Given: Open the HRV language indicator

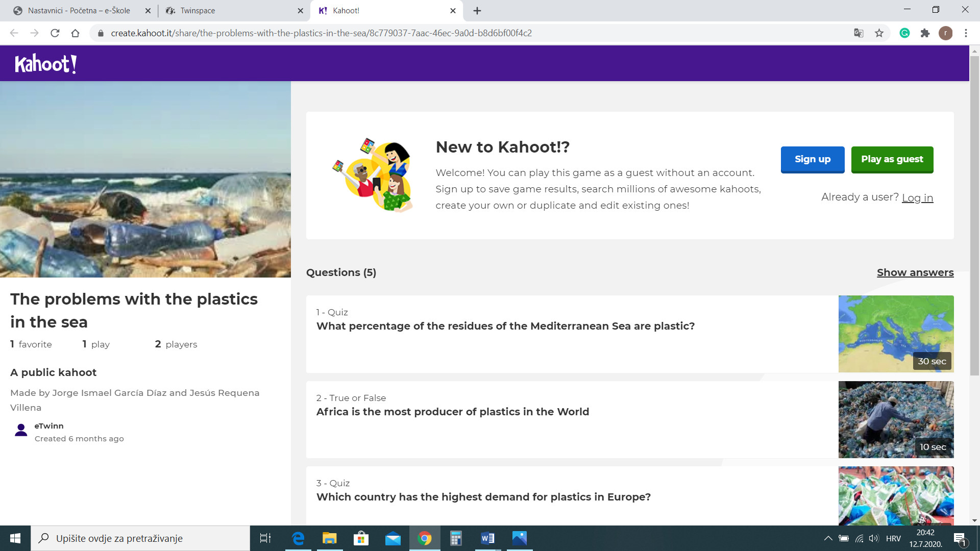Looking at the screenshot, I should (893, 538).
